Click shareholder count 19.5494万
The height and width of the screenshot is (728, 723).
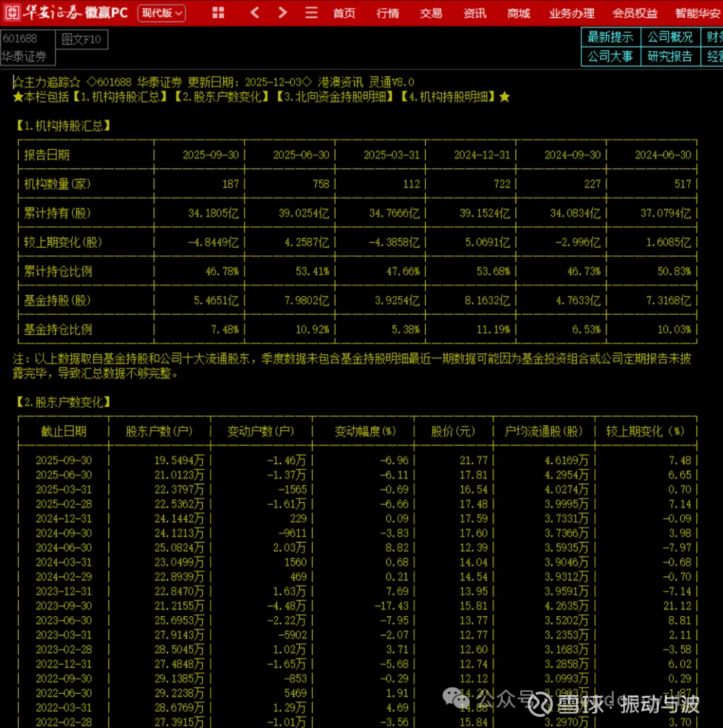coord(179,460)
